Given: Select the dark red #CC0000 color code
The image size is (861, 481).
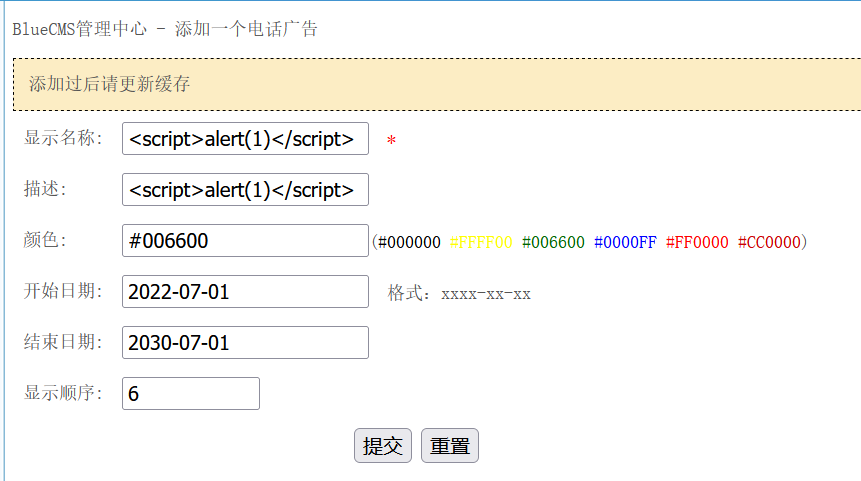Looking at the screenshot, I should pyautogui.click(x=769, y=242).
